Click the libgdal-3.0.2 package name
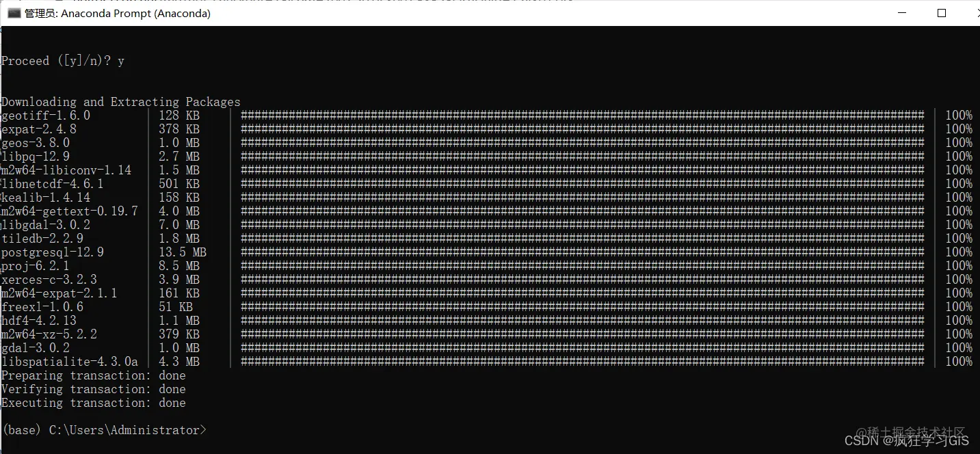 pyautogui.click(x=46, y=225)
